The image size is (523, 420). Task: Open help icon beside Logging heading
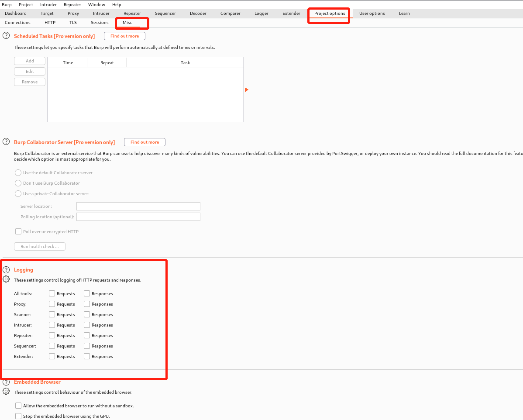click(6, 269)
